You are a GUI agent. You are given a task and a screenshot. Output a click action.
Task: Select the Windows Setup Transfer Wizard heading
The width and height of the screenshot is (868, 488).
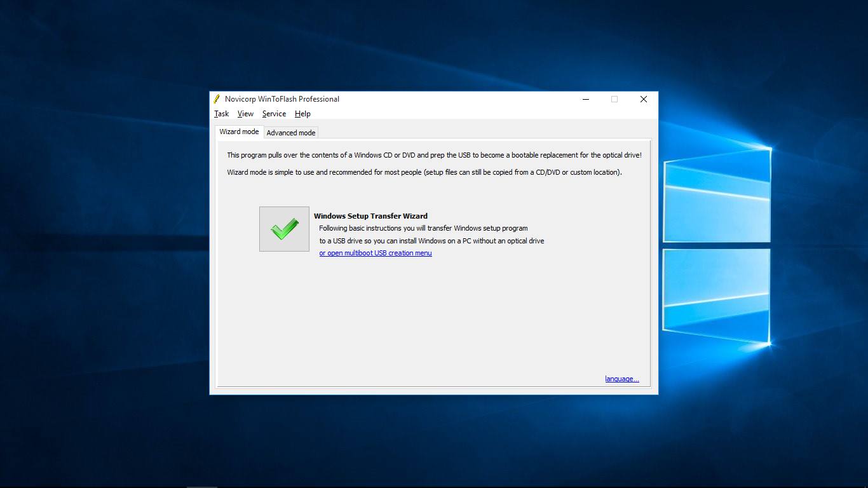pos(370,216)
